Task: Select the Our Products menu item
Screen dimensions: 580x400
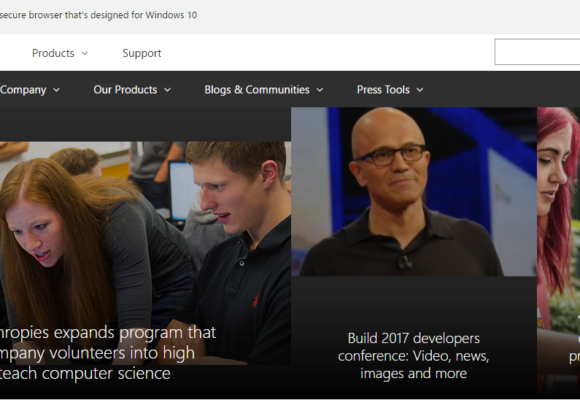Action: click(x=125, y=90)
